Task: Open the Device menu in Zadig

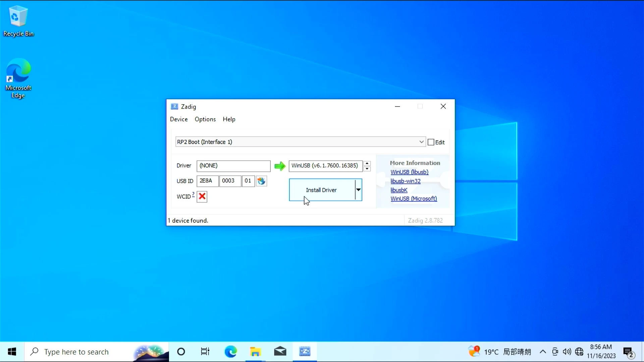Action: (x=179, y=119)
